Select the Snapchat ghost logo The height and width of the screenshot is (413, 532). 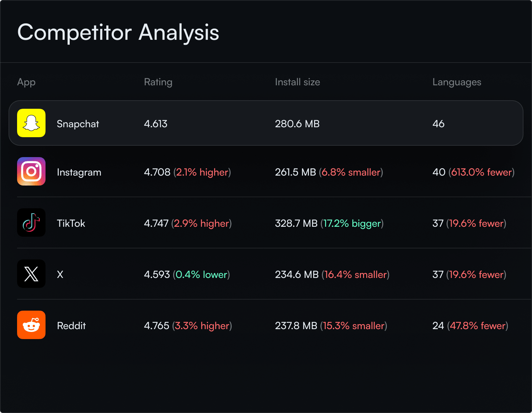coord(31,123)
